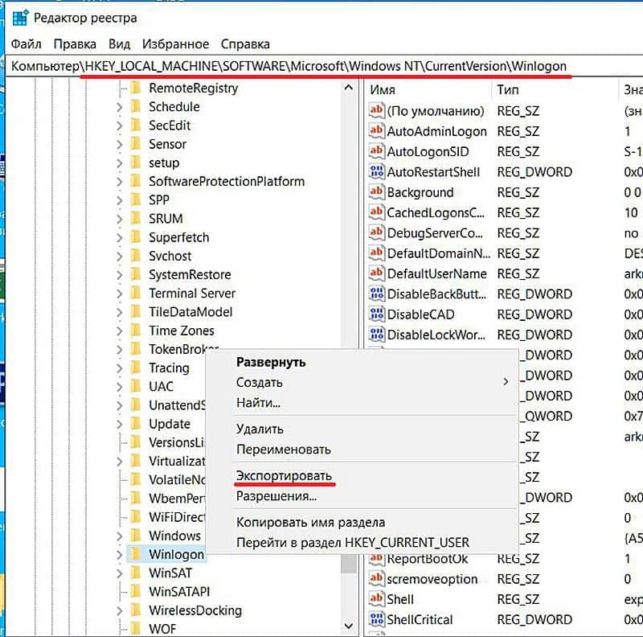Click the tree pane scroll down arrow
Viewport: 643px width, 637px height.
point(349,626)
